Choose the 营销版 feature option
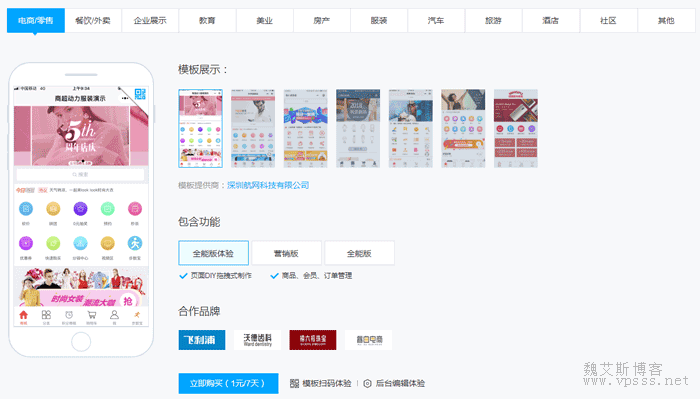 tap(286, 253)
